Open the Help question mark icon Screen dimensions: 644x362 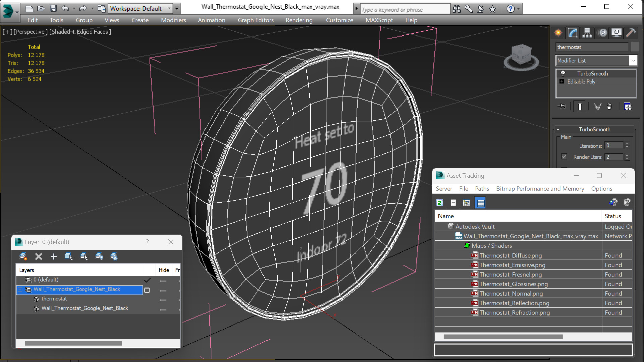click(510, 9)
